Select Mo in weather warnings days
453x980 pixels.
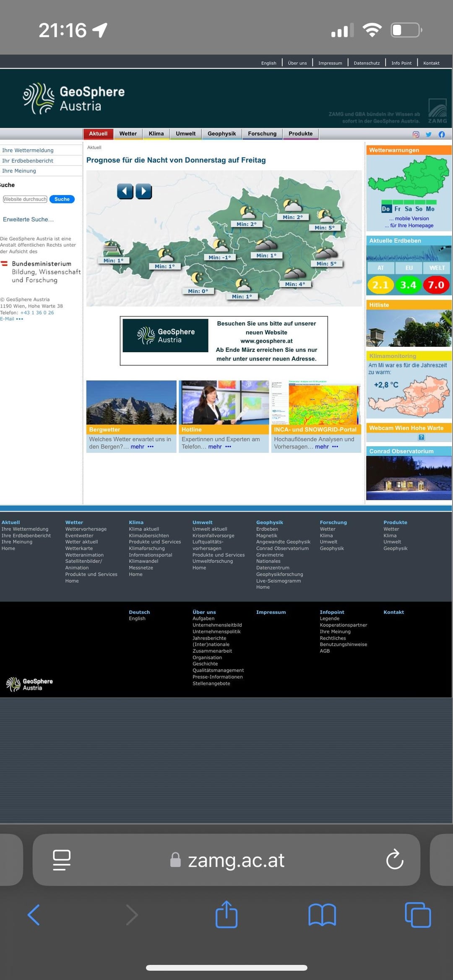point(430,209)
